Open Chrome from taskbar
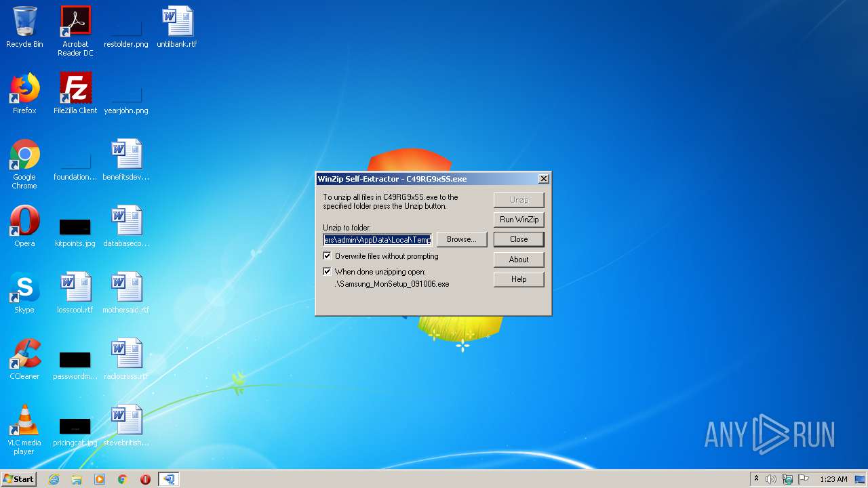Viewport: 868px width, 488px height. [123, 479]
